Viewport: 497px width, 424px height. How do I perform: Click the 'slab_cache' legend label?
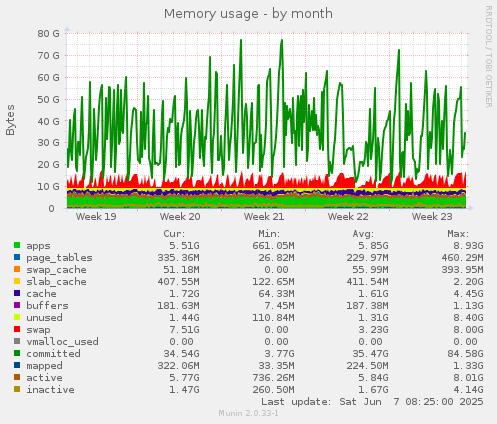click(x=56, y=282)
